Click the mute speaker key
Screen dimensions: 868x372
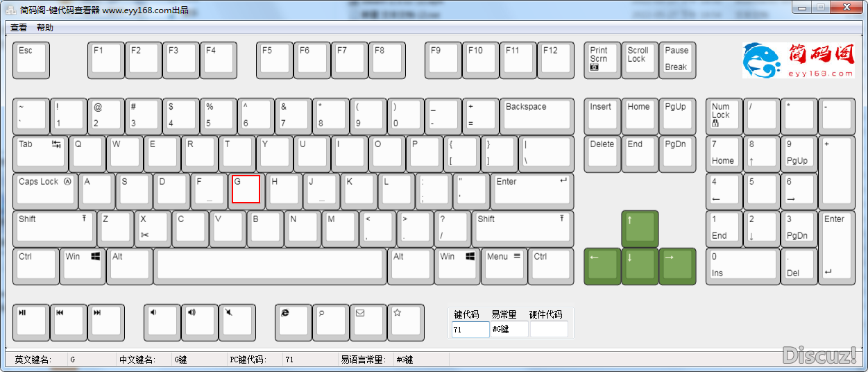[237, 322]
